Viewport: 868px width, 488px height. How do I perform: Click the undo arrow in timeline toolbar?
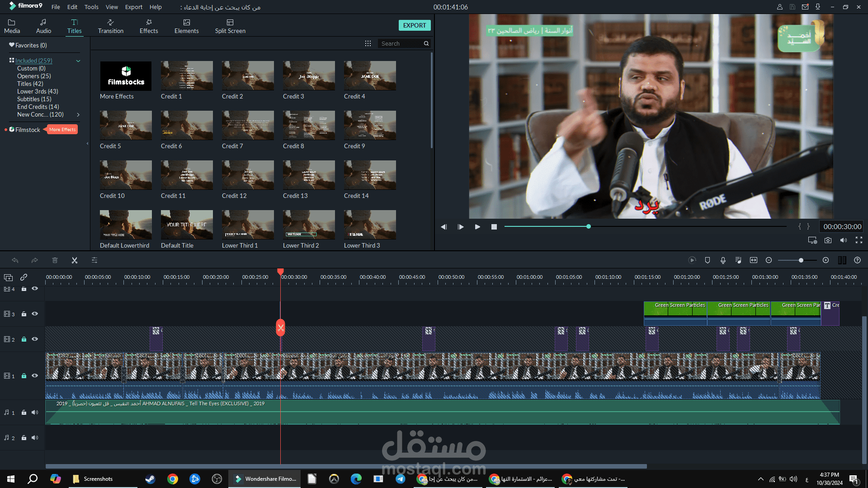[15, 260]
